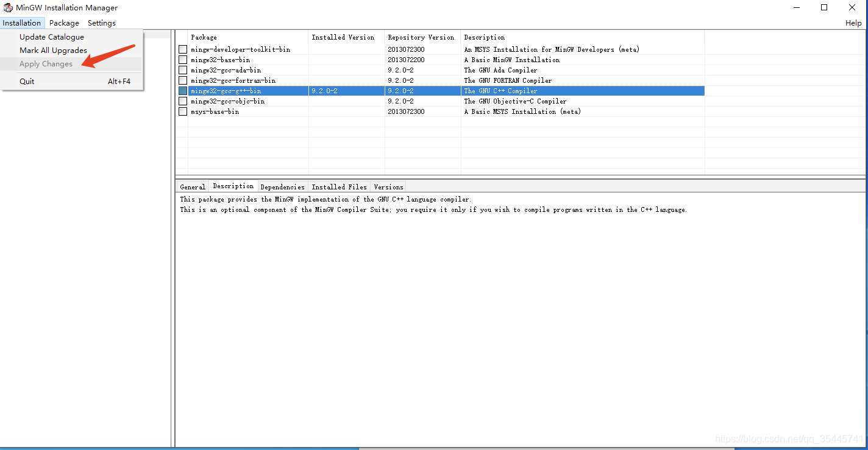The height and width of the screenshot is (450, 868).
Task: Maximize the MinGW Installation Manager window
Action: pos(824,7)
